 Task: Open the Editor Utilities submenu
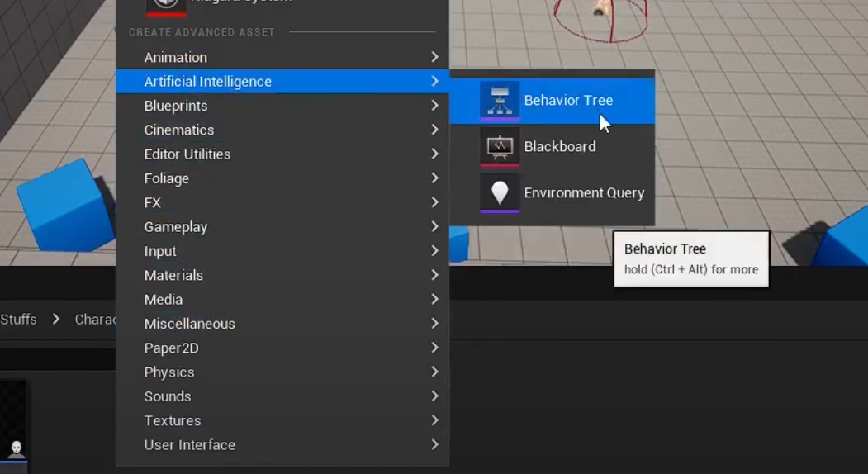(x=282, y=154)
